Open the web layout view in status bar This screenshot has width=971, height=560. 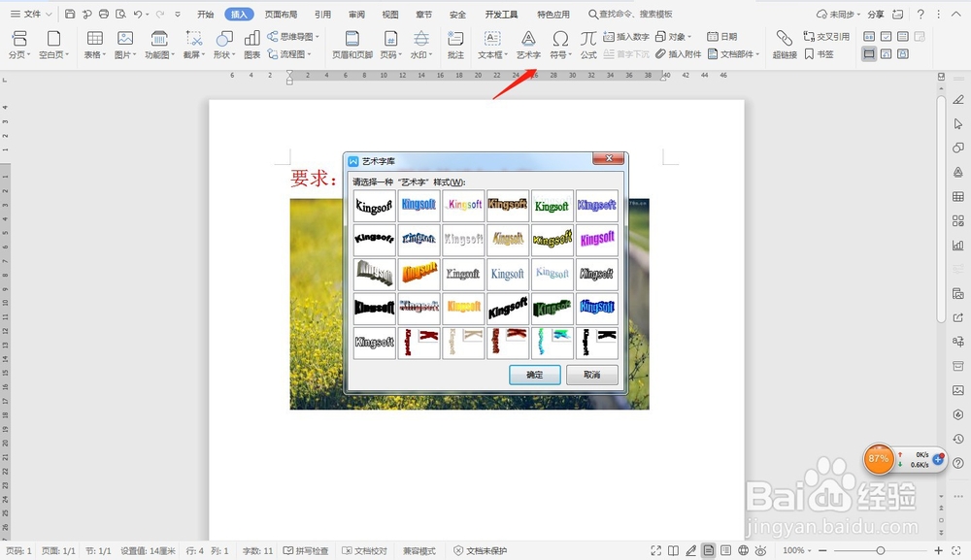coord(743,550)
